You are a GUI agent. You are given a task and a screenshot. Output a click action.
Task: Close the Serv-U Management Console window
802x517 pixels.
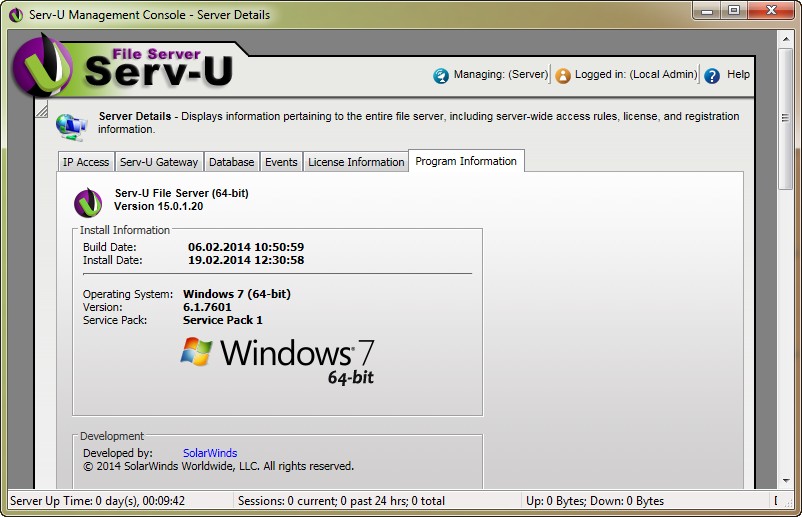pos(771,11)
